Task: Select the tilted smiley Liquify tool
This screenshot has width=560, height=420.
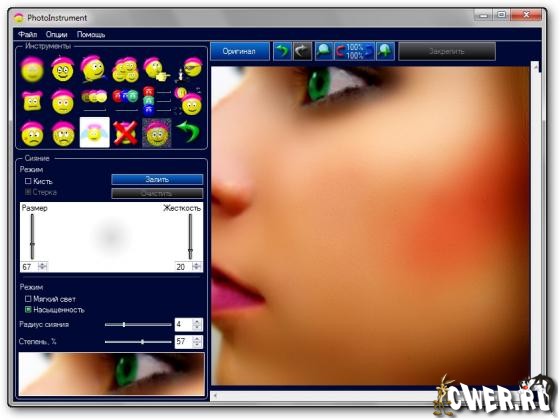Action: pos(94,68)
